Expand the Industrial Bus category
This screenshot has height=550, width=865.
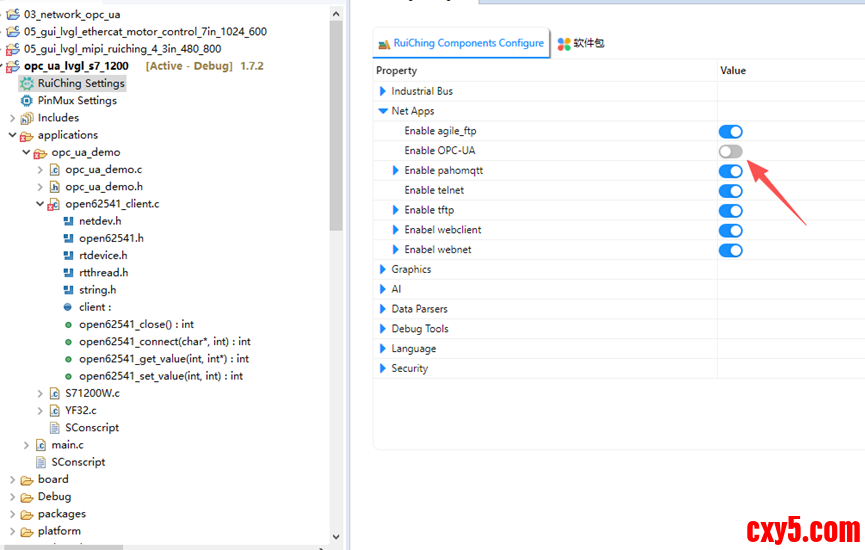[383, 92]
